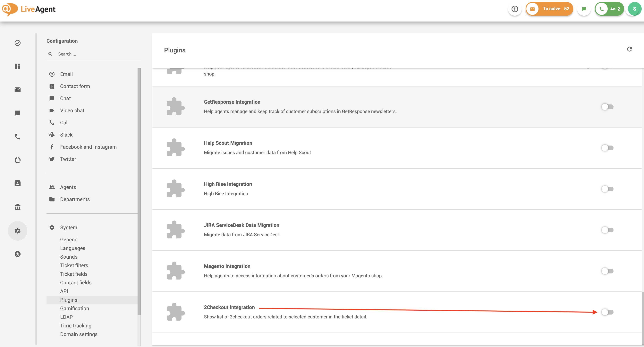Open Ticket filters settings

74,265
